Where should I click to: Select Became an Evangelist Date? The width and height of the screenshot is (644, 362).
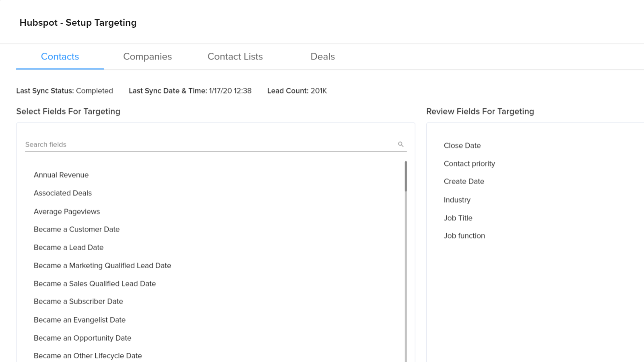[x=79, y=319]
